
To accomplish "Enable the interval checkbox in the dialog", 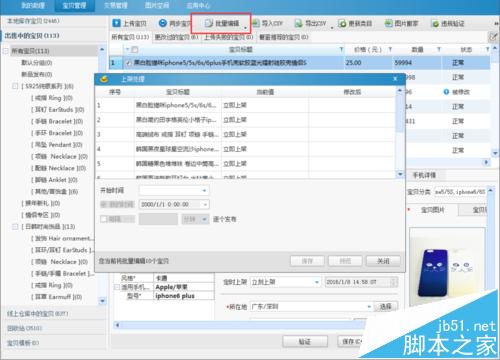I will (104, 219).
